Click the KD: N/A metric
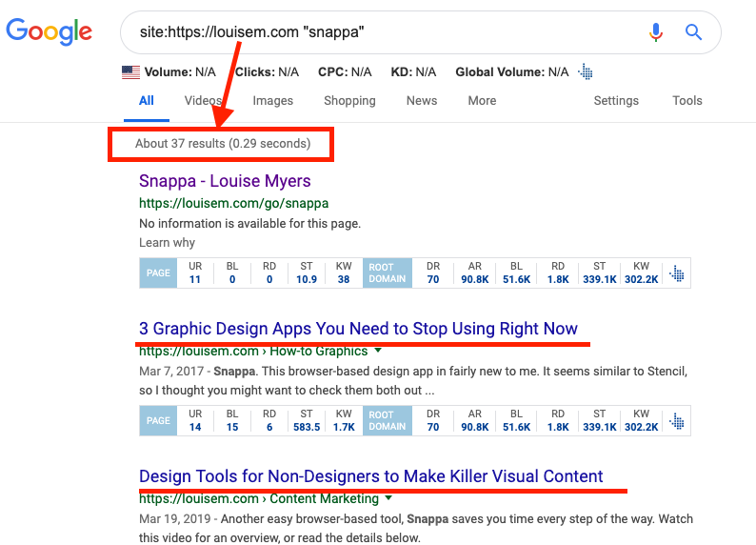756x545 pixels. [x=413, y=71]
